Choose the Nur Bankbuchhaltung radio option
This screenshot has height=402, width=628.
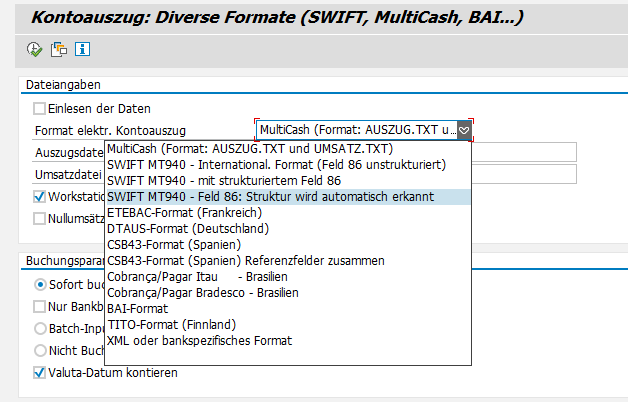40,306
